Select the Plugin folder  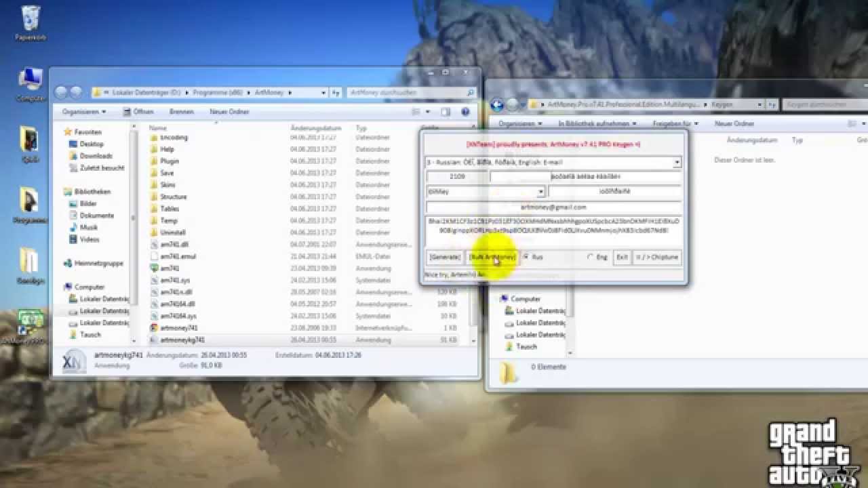(170, 161)
